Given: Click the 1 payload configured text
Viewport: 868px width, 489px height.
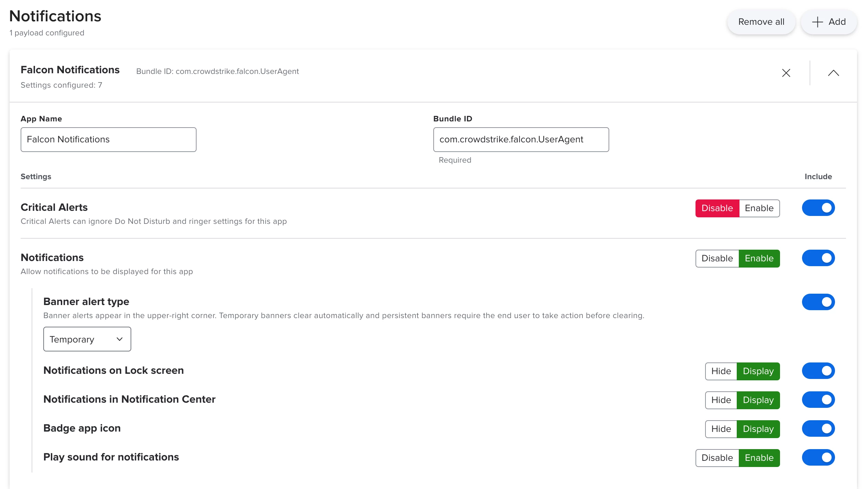Looking at the screenshot, I should [47, 33].
